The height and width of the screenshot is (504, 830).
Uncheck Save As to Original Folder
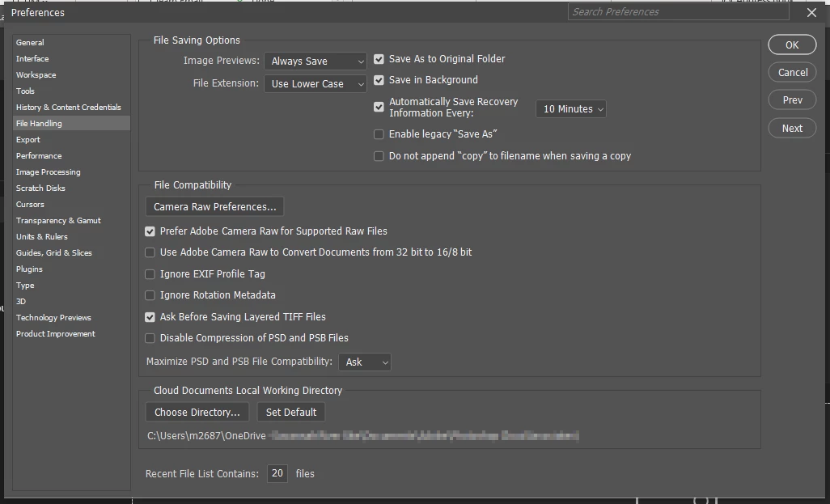pos(379,59)
